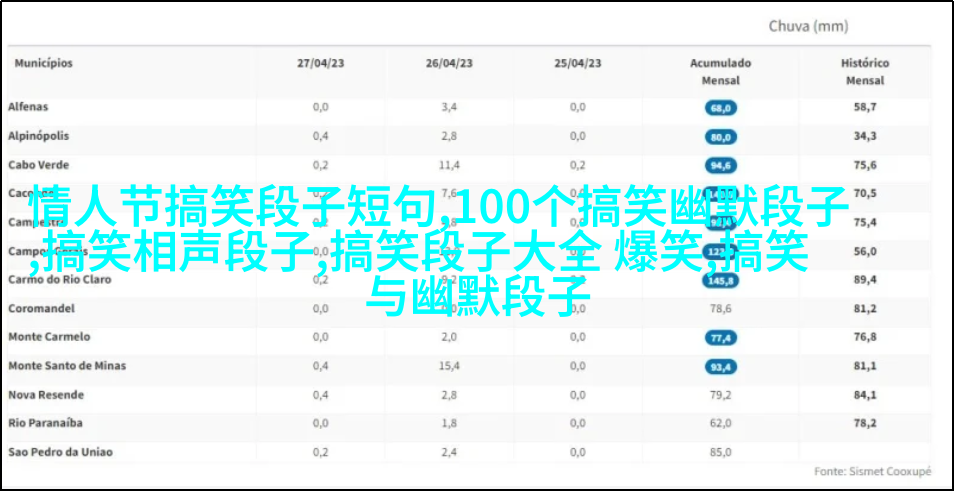Select the Alfenas row name
954x491 pixels.
click(x=28, y=107)
